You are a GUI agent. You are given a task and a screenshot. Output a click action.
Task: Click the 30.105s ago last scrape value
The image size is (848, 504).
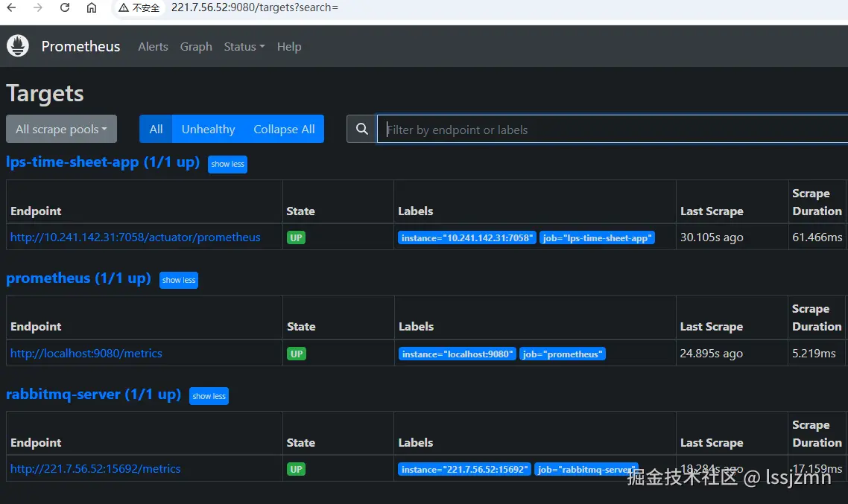[712, 237]
